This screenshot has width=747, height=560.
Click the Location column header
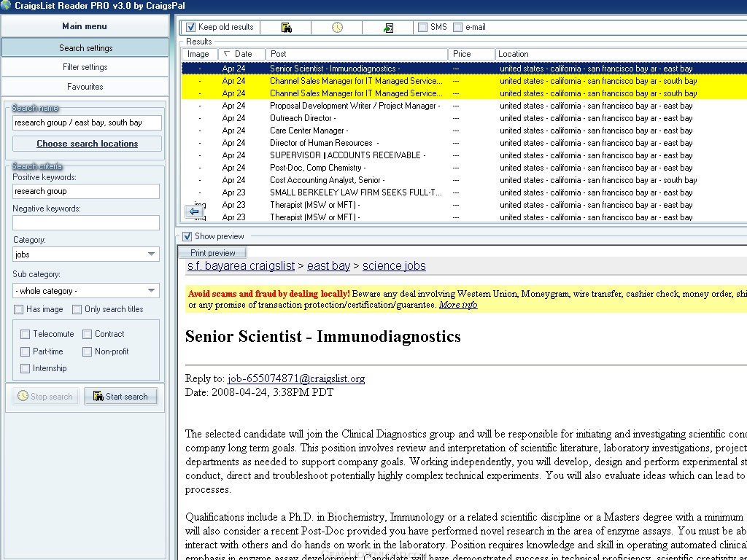click(x=621, y=54)
